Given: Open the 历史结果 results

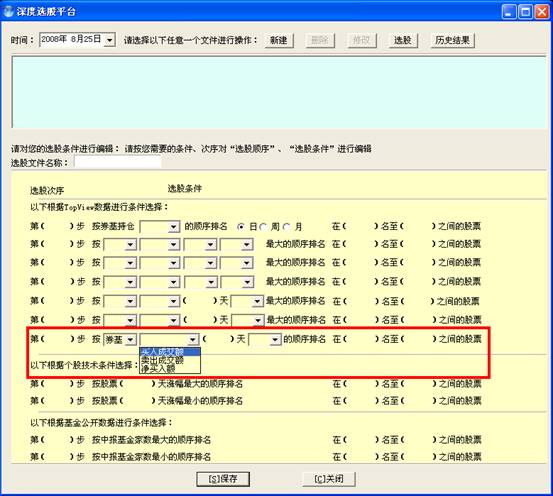Looking at the screenshot, I should click(x=452, y=40).
